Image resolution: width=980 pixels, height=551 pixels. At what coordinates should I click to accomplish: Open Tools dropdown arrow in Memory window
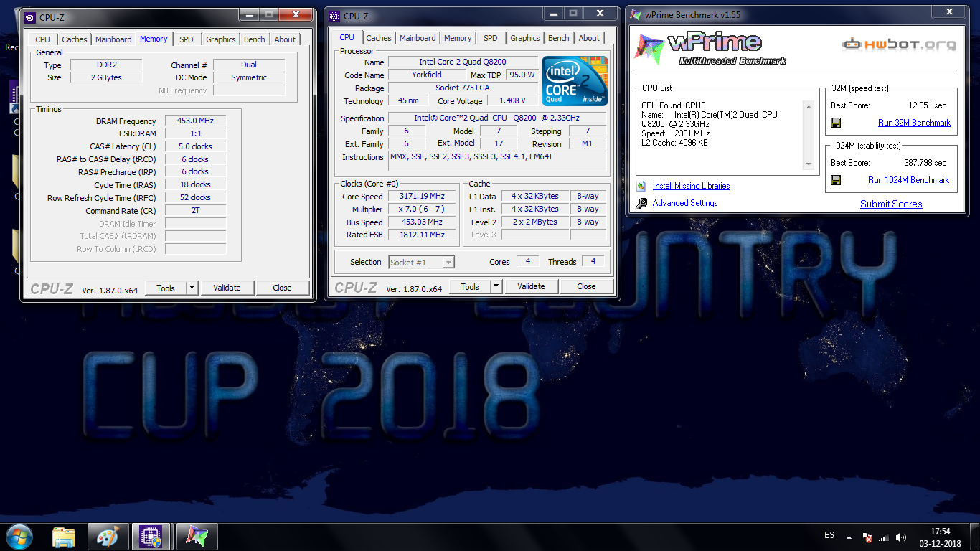pyautogui.click(x=192, y=288)
